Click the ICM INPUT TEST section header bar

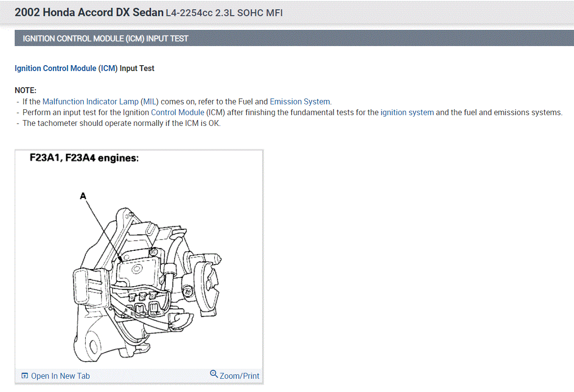tap(294, 38)
